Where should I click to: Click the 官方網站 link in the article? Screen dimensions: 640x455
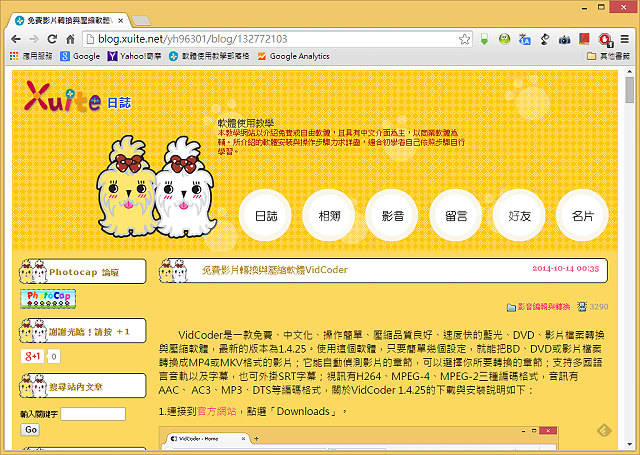click(216, 411)
